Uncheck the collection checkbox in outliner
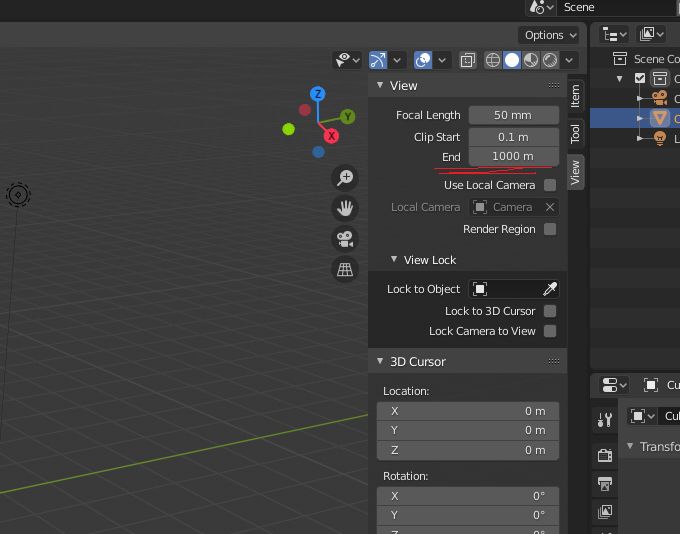 [x=640, y=79]
